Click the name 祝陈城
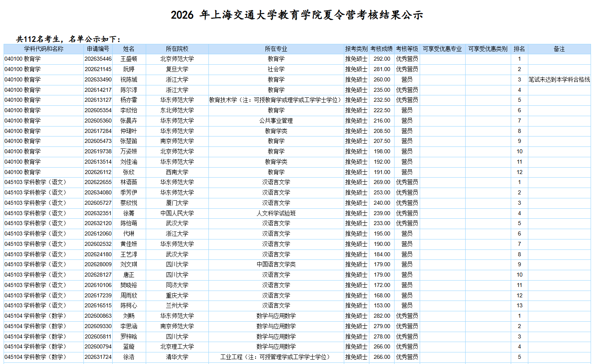The image size is (595, 364). (x=129, y=79)
